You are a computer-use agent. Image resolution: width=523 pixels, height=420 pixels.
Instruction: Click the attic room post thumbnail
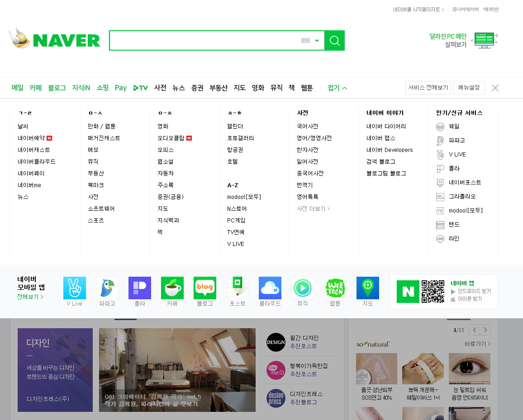pyautogui.click(x=177, y=370)
